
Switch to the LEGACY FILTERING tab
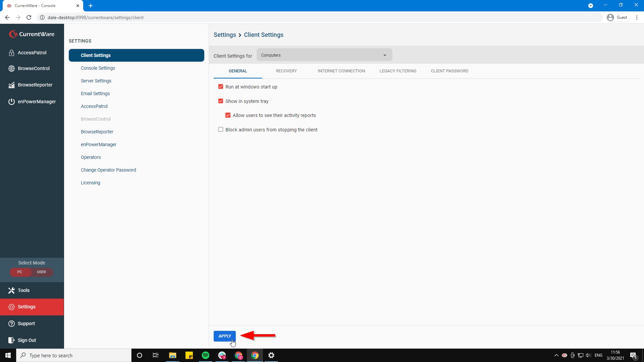[398, 71]
